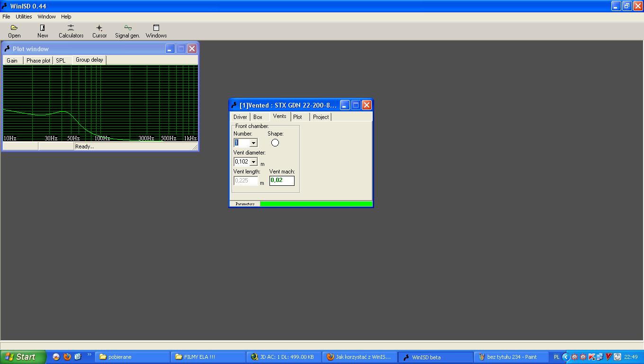Click the Vent mach value field
Image resolution: width=644 pixels, height=364 pixels.
[x=282, y=181]
